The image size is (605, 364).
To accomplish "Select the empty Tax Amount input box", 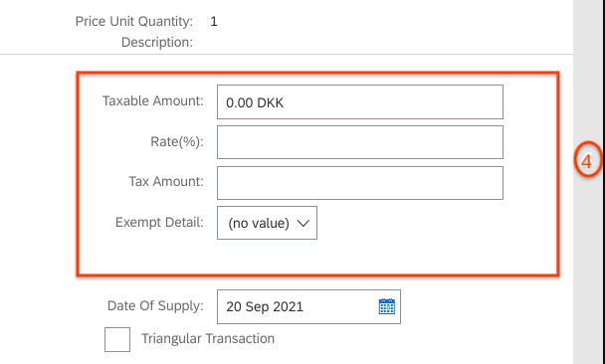I will (360, 183).
